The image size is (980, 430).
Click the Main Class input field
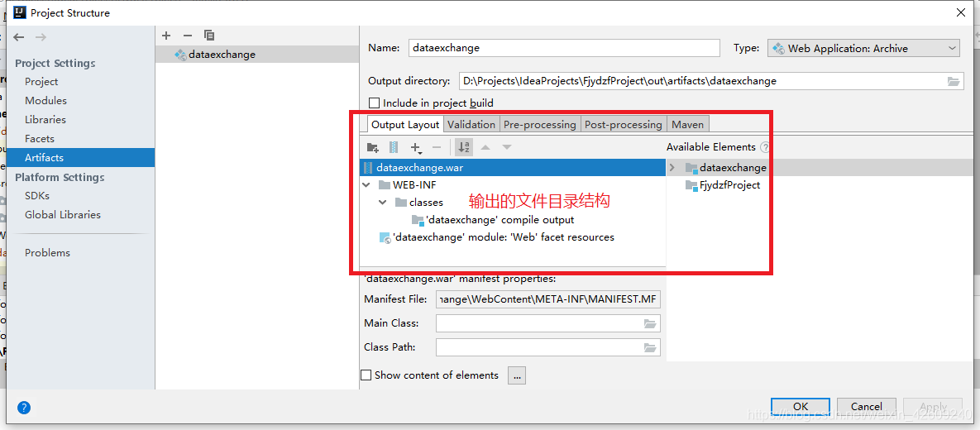[x=548, y=324]
